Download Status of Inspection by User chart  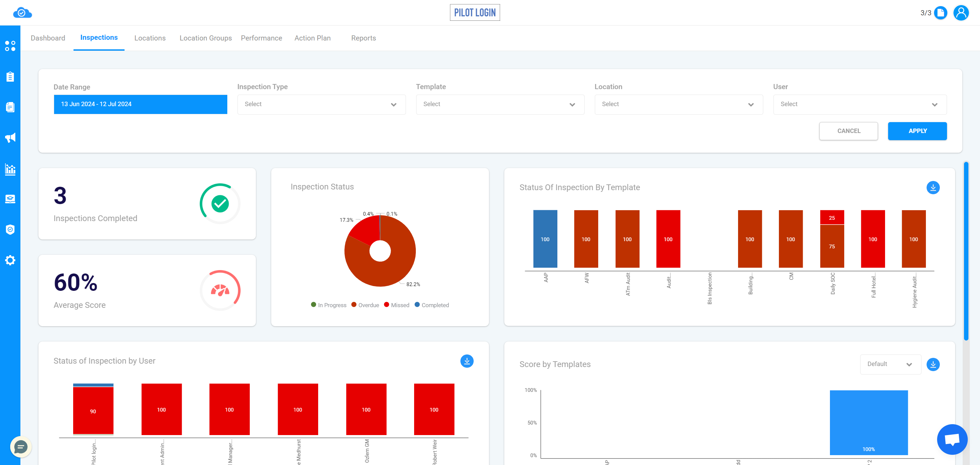pos(467,361)
